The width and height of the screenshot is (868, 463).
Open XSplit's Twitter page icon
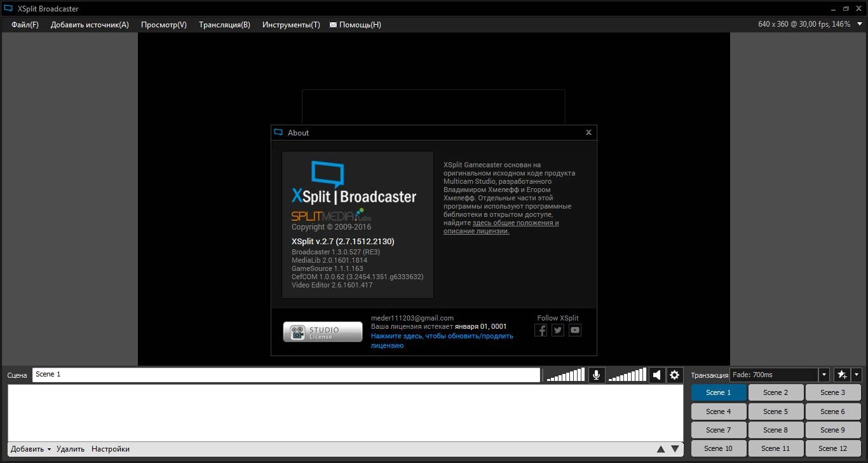(x=558, y=330)
